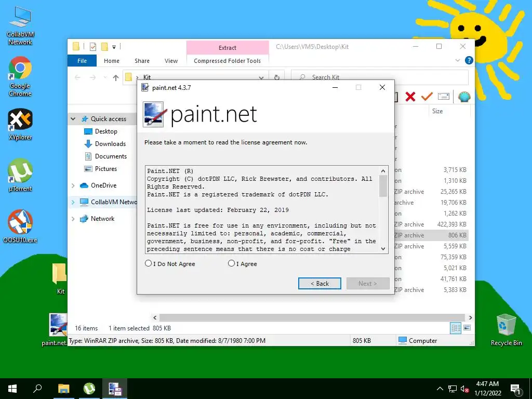Click the Explorer Forward arrow
Screen dimensions: 532x399
tap(92, 78)
